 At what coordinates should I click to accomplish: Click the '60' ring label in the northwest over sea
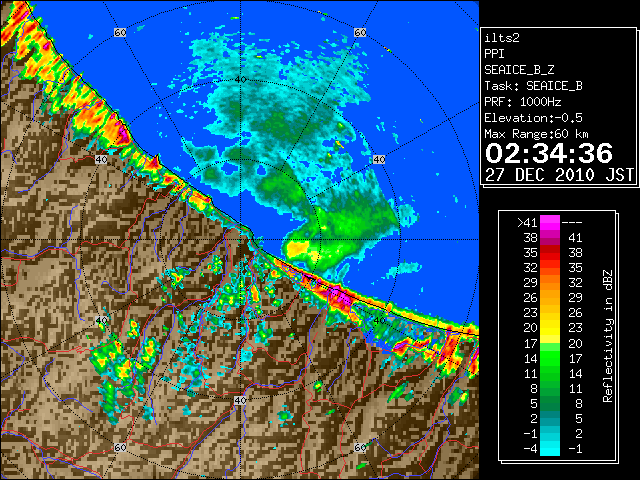(x=120, y=32)
